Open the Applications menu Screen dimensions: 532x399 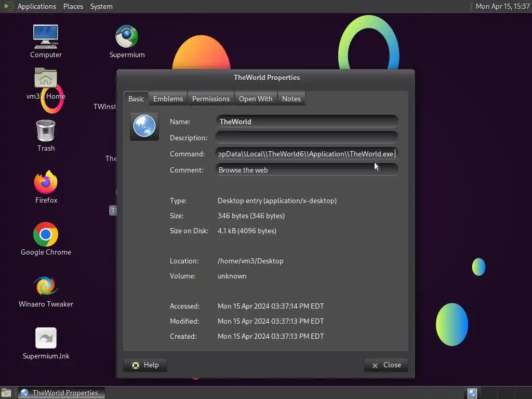click(37, 6)
